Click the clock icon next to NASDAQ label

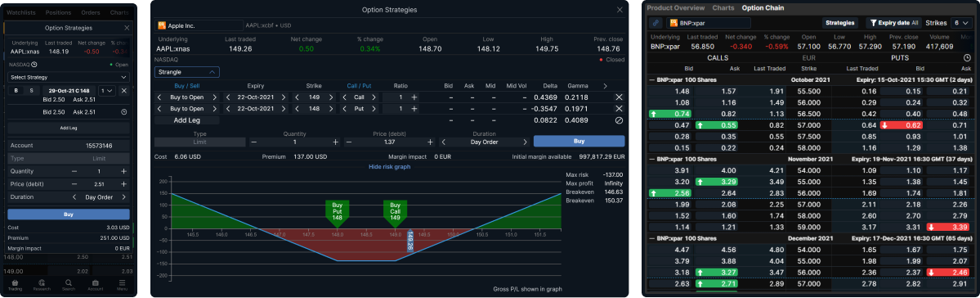point(34,64)
